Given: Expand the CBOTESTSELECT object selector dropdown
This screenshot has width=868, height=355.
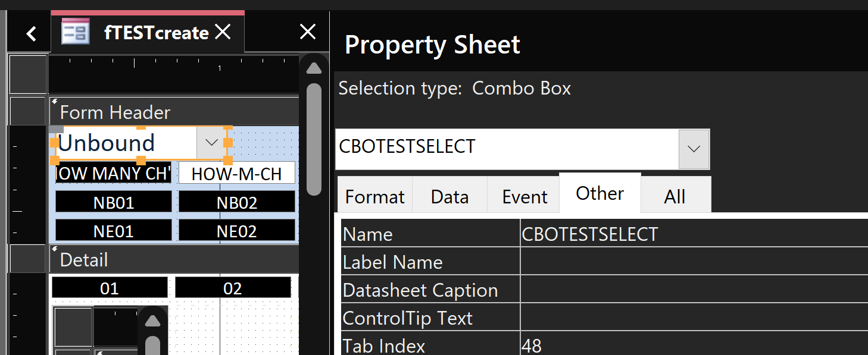Looking at the screenshot, I should click(694, 149).
